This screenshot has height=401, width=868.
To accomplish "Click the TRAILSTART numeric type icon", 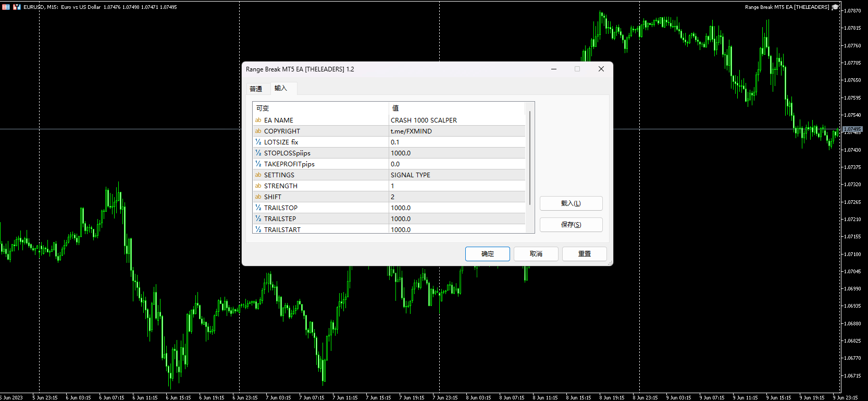I will (x=258, y=229).
